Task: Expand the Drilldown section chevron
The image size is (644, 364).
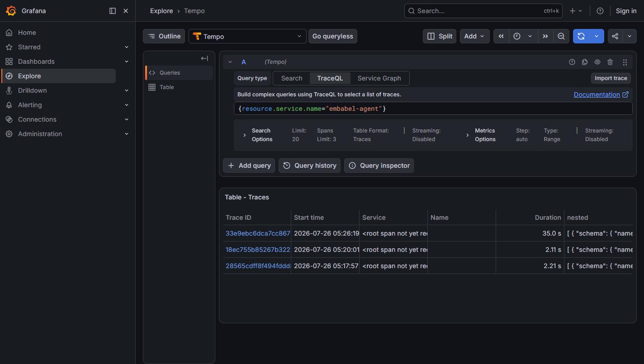Action: [127, 90]
